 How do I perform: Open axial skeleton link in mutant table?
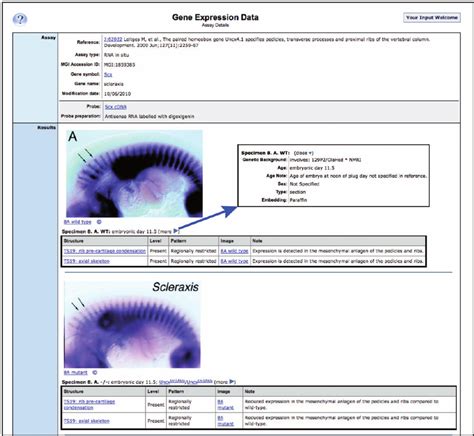click(87, 421)
